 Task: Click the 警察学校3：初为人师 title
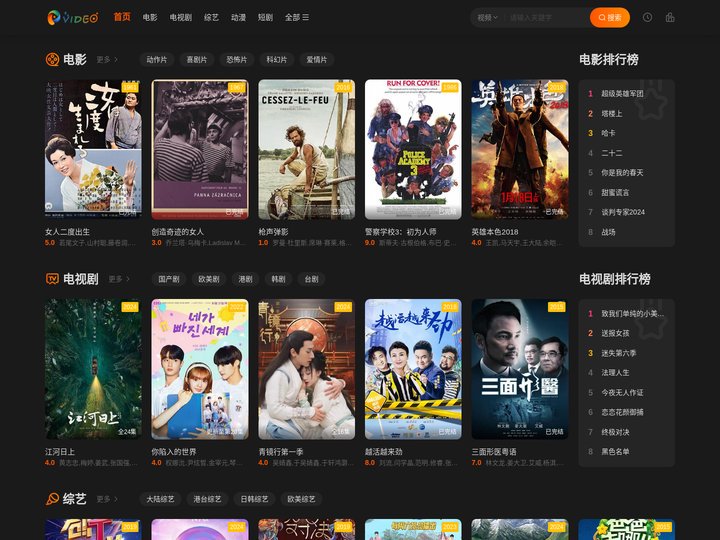[x=401, y=232]
